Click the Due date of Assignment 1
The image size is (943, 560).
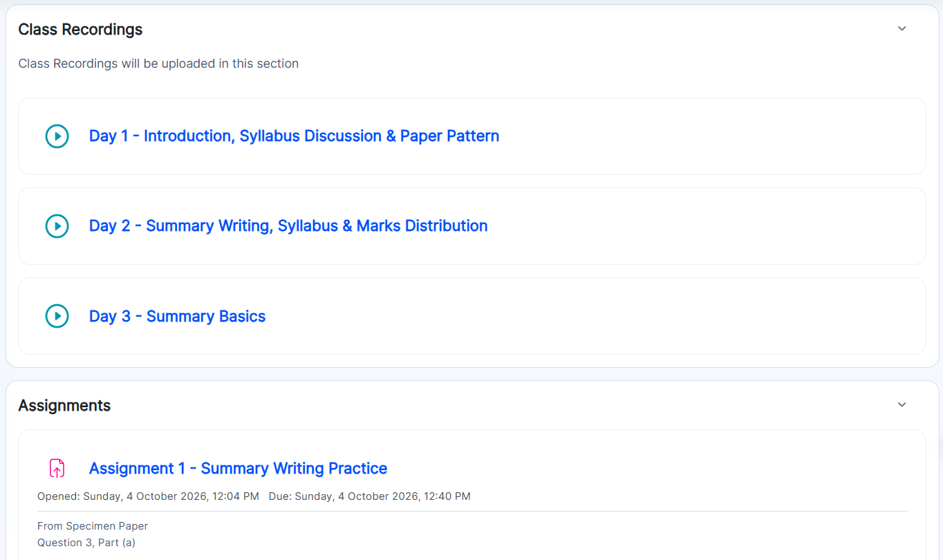coord(370,496)
